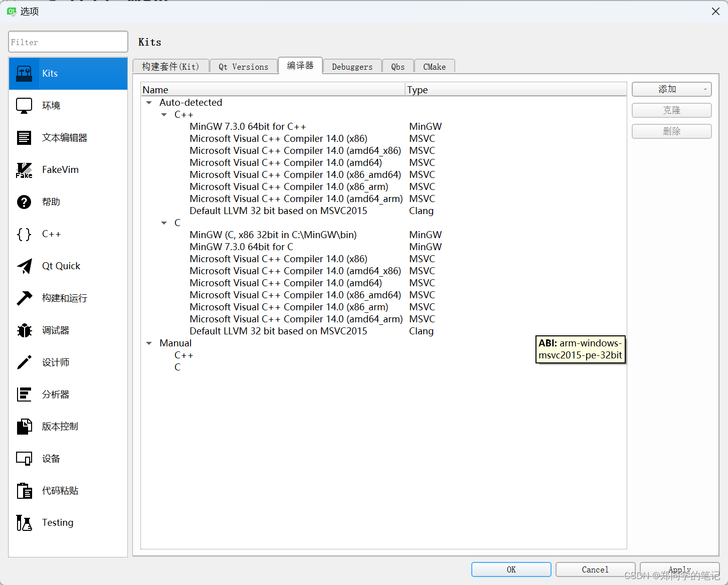Open the 环境 monitor icon category
Viewport: 728px width, 585px height.
pyautogui.click(x=24, y=106)
